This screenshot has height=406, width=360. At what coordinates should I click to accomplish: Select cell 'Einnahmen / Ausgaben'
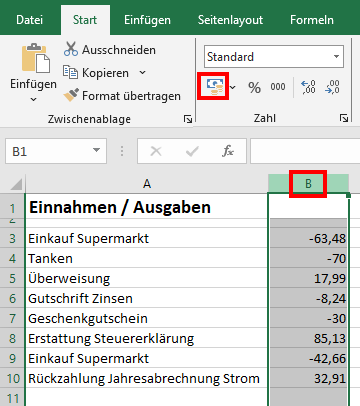point(147,207)
